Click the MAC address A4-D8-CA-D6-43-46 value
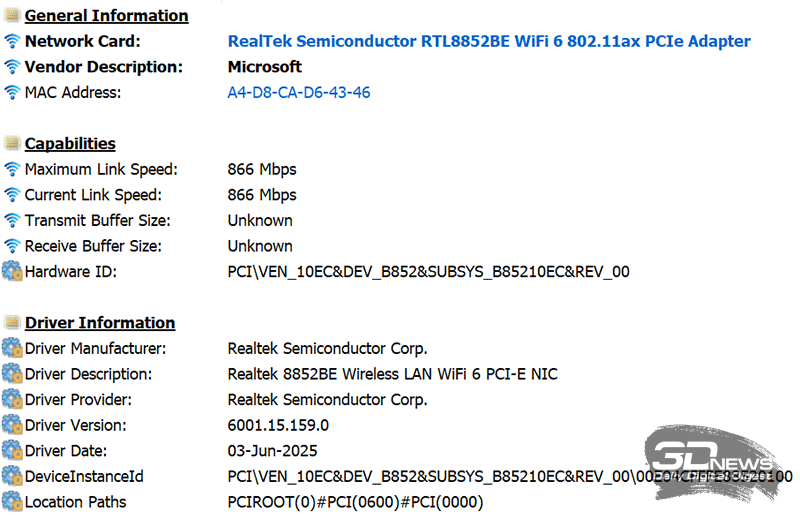This screenshot has height=519, width=800. (299, 93)
